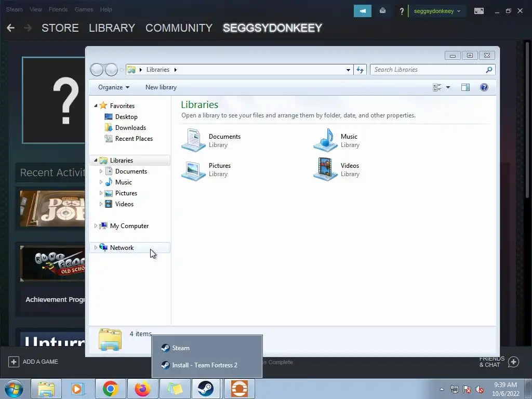
Task: Open Explorer help button
Action: click(x=484, y=87)
